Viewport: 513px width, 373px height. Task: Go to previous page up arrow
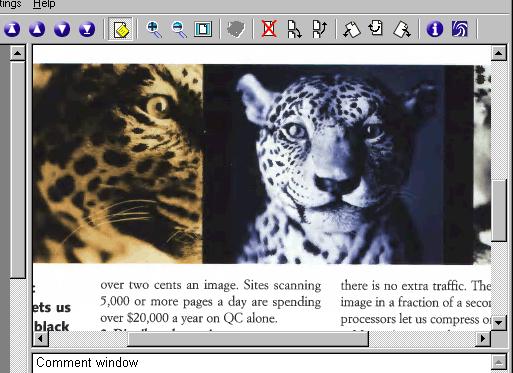coord(37,29)
